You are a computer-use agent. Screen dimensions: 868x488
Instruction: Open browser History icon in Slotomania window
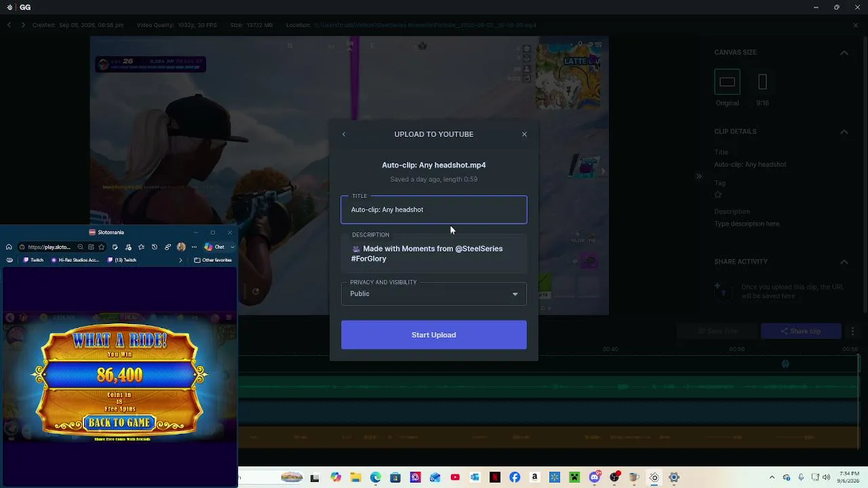coord(155,247)
